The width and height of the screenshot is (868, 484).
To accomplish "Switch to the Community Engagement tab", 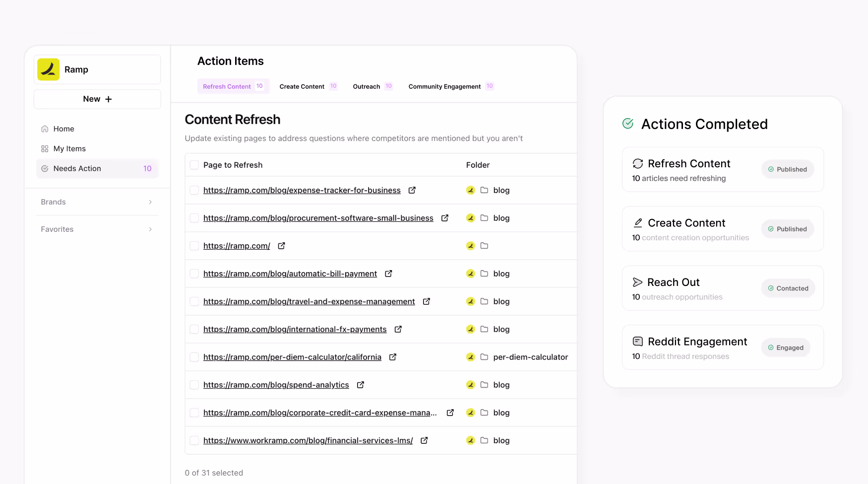I will [x=451, y=86].
